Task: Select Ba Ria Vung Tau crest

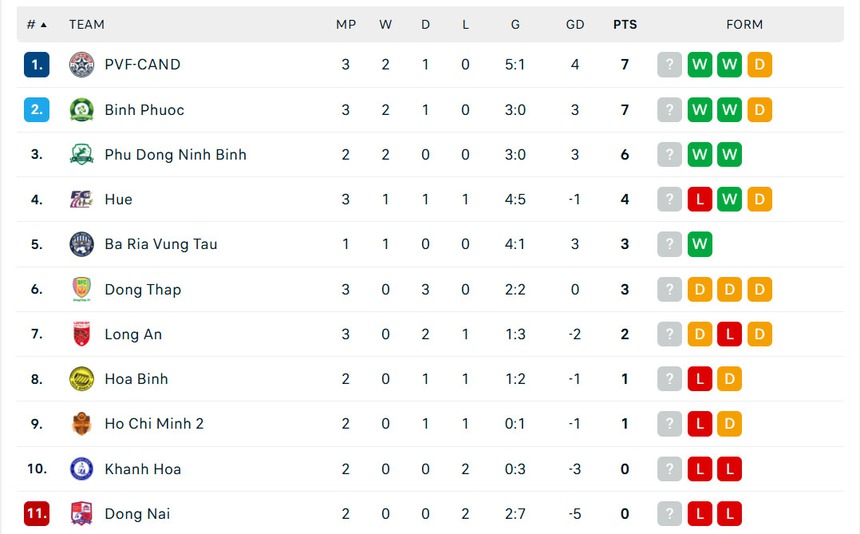Action: 81,244
